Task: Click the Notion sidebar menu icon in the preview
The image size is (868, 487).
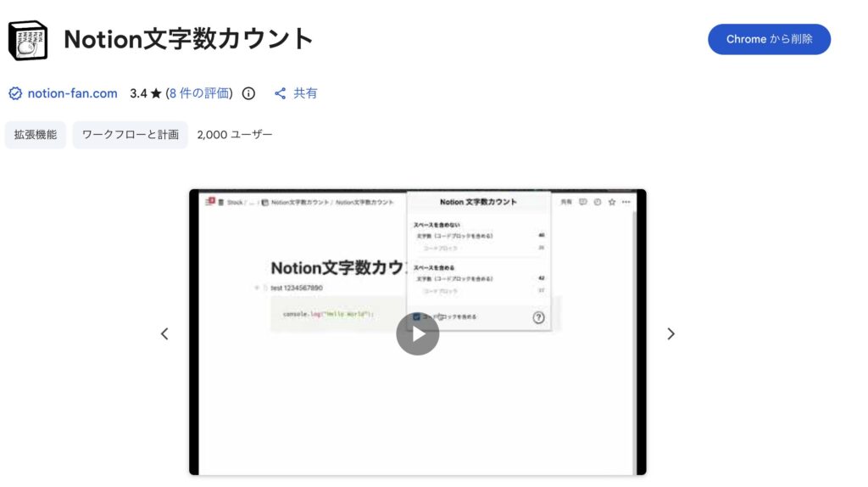Action: point(209,202)
